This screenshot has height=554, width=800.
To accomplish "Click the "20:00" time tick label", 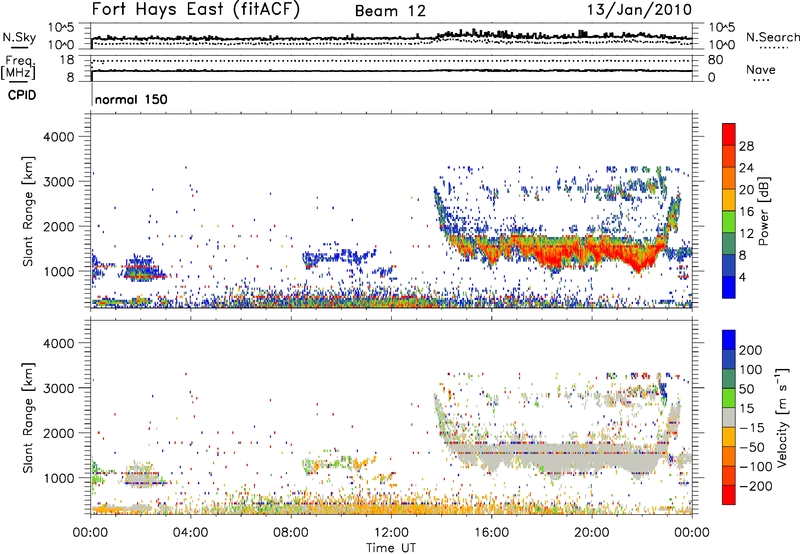I will tap(591, 533).
